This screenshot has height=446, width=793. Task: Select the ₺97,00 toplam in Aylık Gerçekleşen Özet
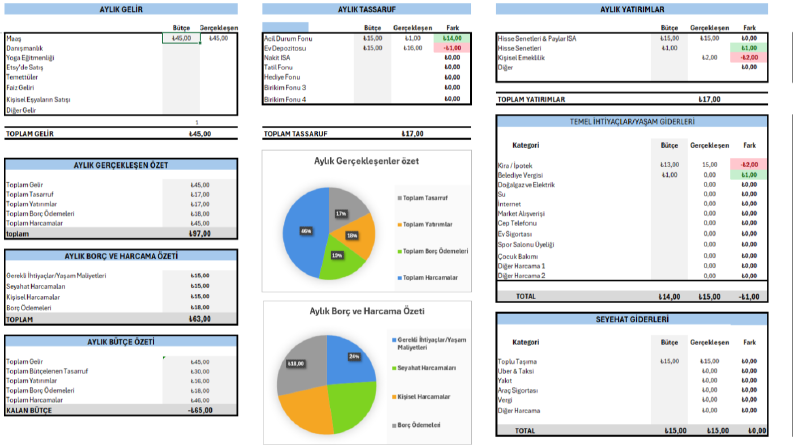(200, 234)
